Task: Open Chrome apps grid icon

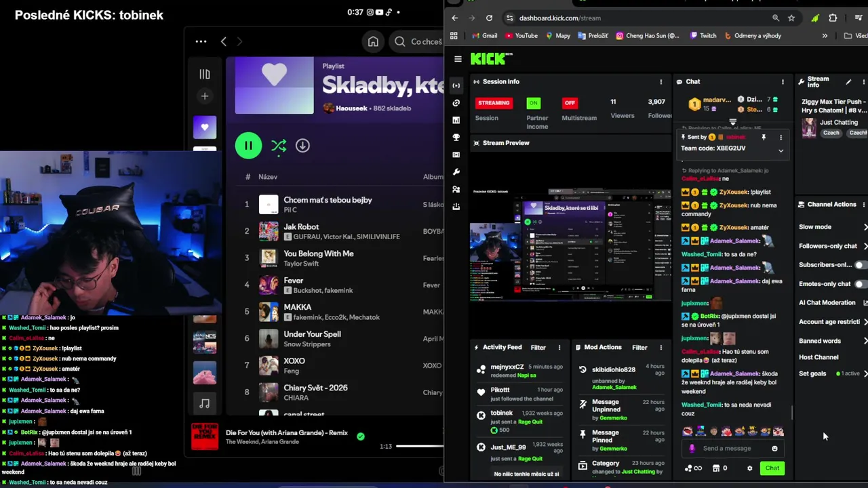Action: coord(454,36)
